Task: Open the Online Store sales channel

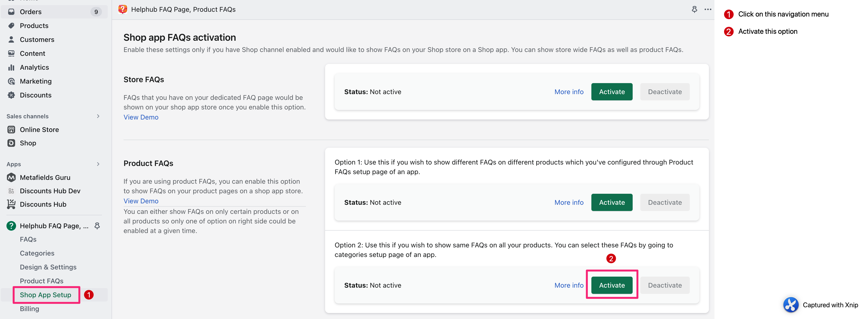Action: (x=39, y=130)
